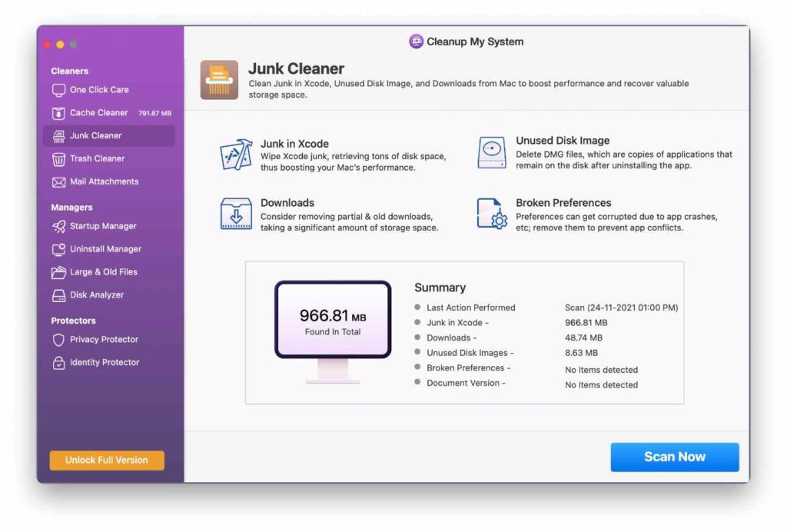
Task: Click the yellow minimize window button
Action: pos(60,45)
